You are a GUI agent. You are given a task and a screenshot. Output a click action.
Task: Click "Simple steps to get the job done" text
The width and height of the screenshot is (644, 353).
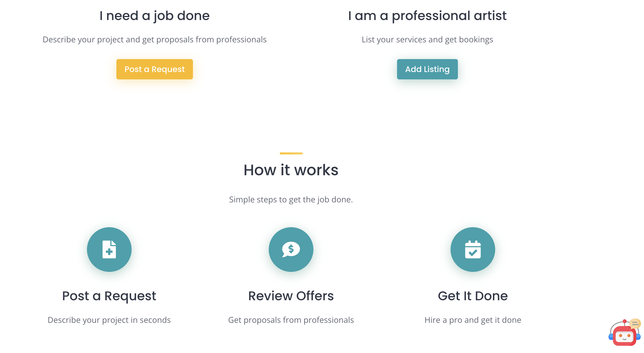291,200
